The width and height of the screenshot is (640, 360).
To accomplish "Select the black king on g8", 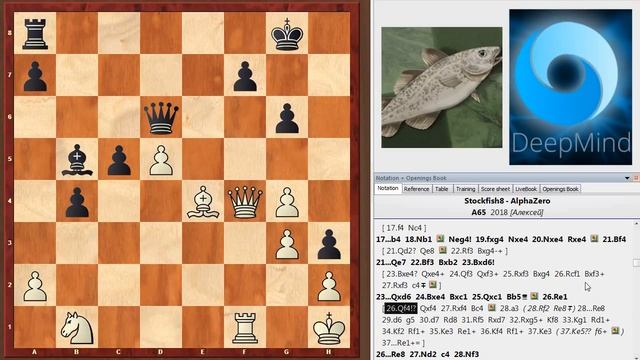I will [x=287, y=34].
